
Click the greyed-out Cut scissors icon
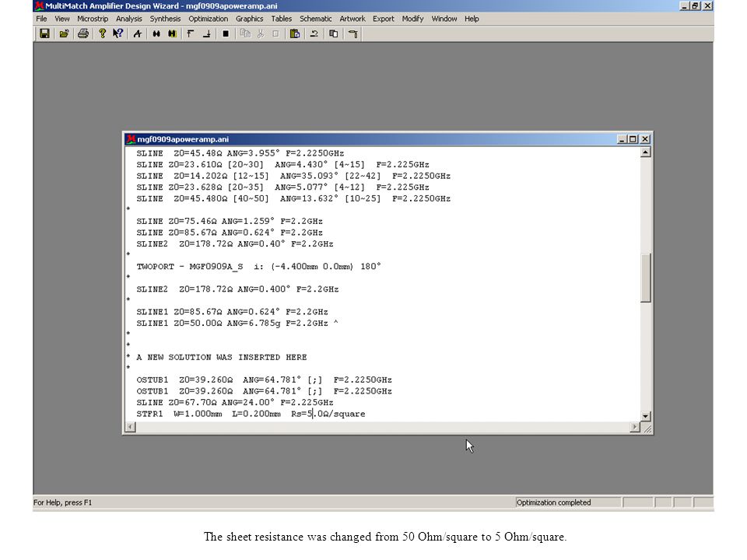pyautogui.click(x=261, y=33)
